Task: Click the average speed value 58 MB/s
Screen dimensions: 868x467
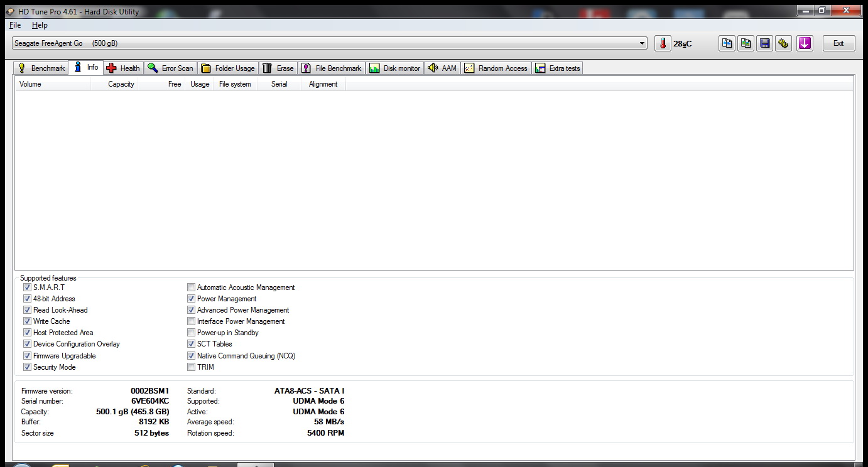Action: [329, 422]
